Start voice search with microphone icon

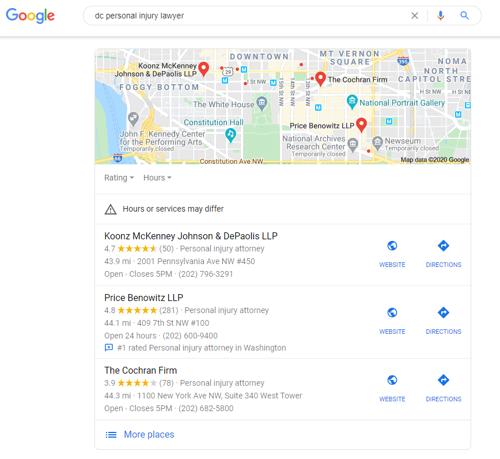(440, 16)
